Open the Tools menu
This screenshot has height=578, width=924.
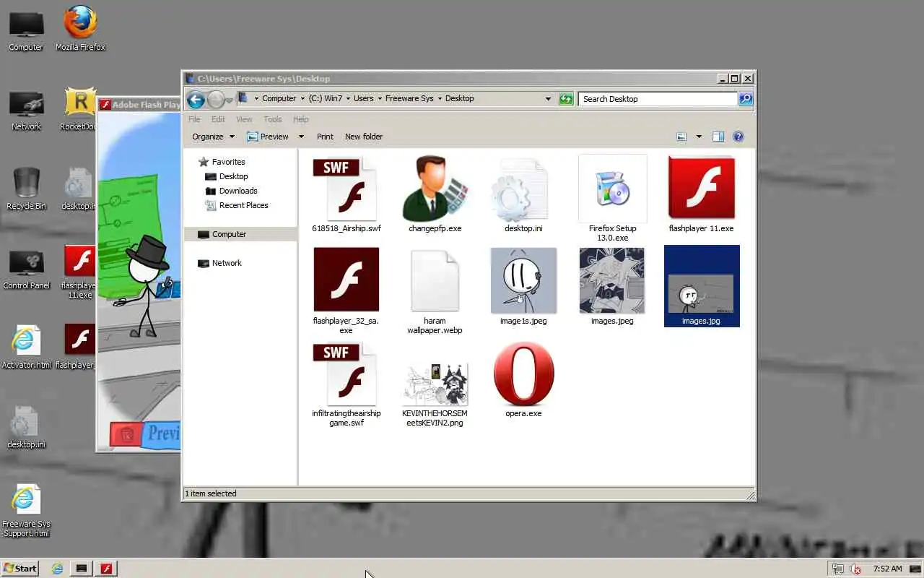tap(272, 119)
